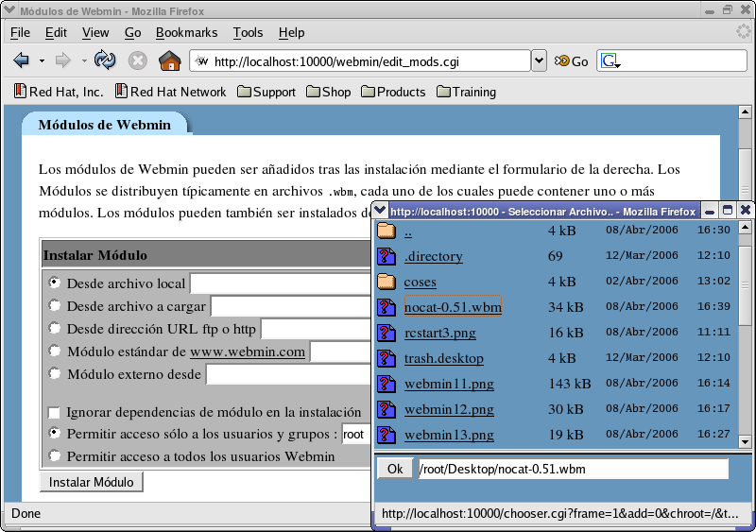Viewport: 756px width, 532px height.
Task: Go to the Home page icon
Action: coord(170,60)
